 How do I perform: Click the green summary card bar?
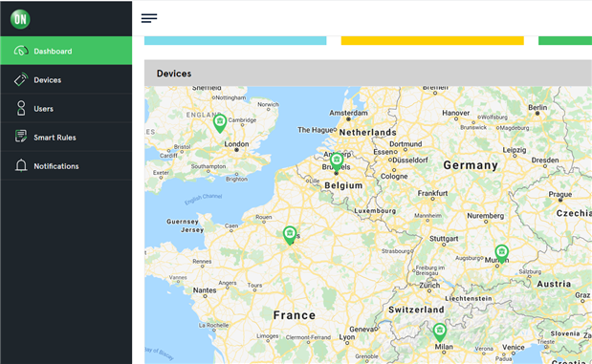565,41
